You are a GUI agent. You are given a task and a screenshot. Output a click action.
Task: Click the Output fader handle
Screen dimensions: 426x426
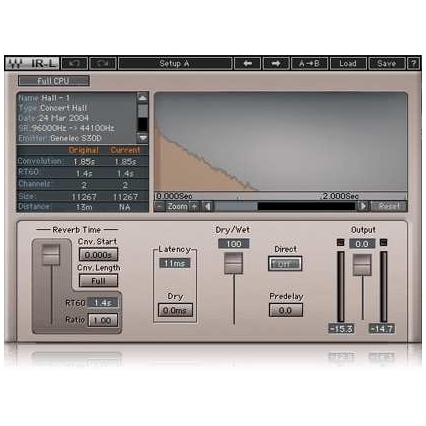(362, 265)
